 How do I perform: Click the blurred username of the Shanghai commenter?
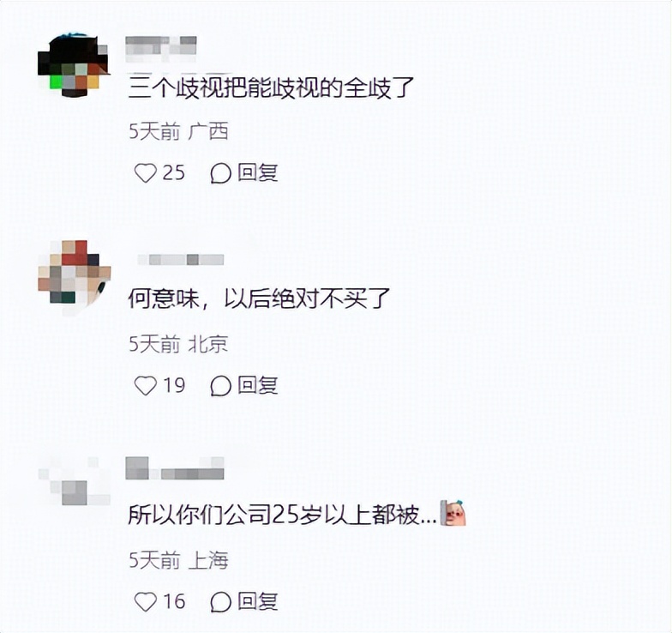coord(175,468)
